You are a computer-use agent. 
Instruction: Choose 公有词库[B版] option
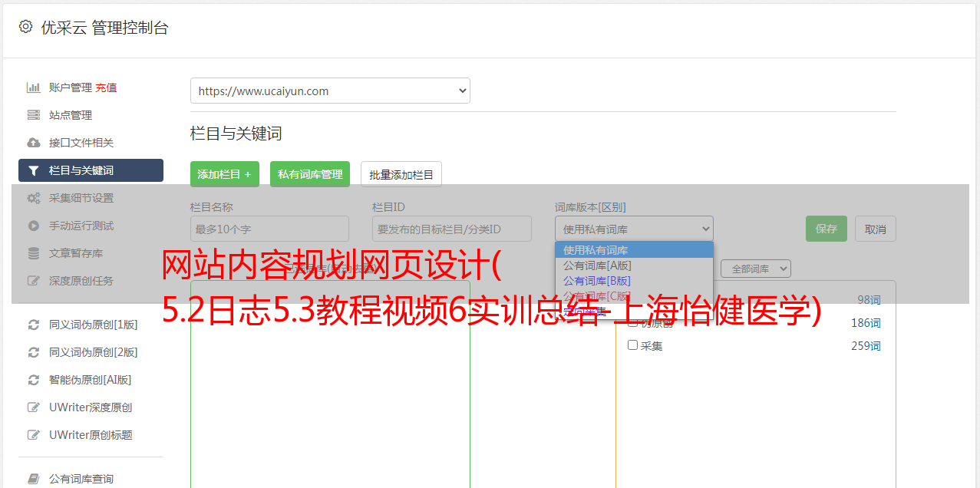634,281
